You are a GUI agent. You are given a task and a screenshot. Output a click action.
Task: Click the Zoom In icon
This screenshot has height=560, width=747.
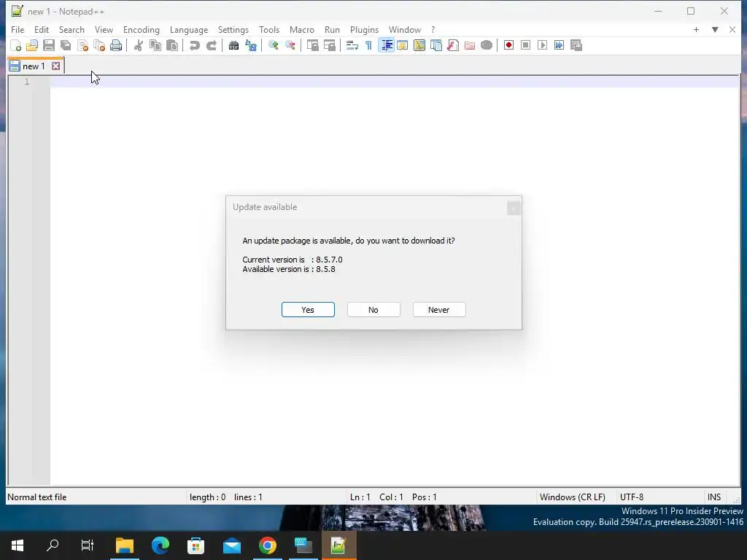(x=273, y=45)
